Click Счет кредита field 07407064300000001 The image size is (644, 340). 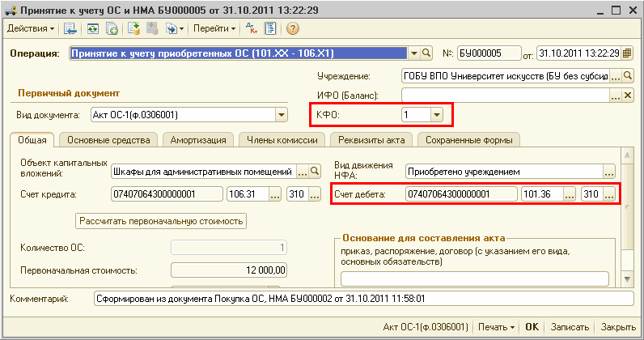[167, 194]
